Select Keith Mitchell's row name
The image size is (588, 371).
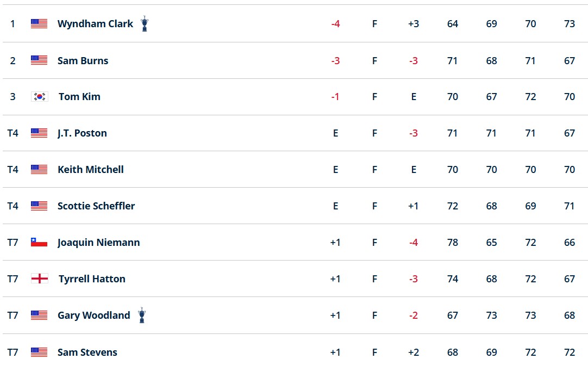[x=91, y=169]
